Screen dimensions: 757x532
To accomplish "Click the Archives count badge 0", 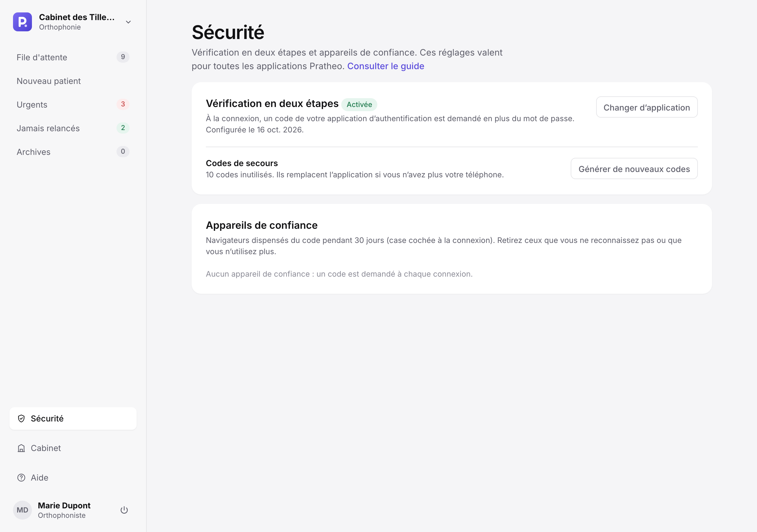I will [123, 152].
